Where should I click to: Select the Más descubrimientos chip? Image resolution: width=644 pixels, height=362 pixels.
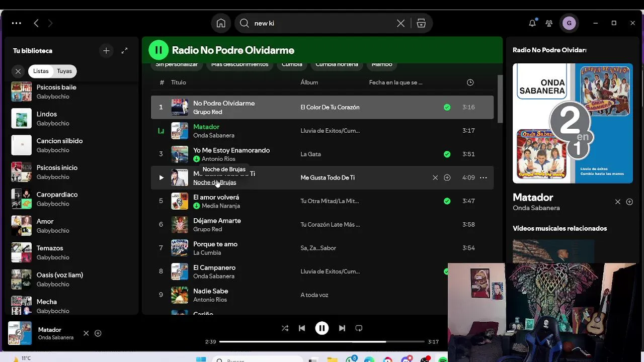point(239,64)
